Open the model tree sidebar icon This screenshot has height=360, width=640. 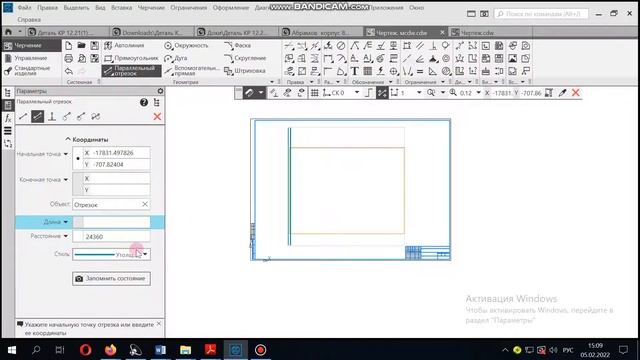8,93
